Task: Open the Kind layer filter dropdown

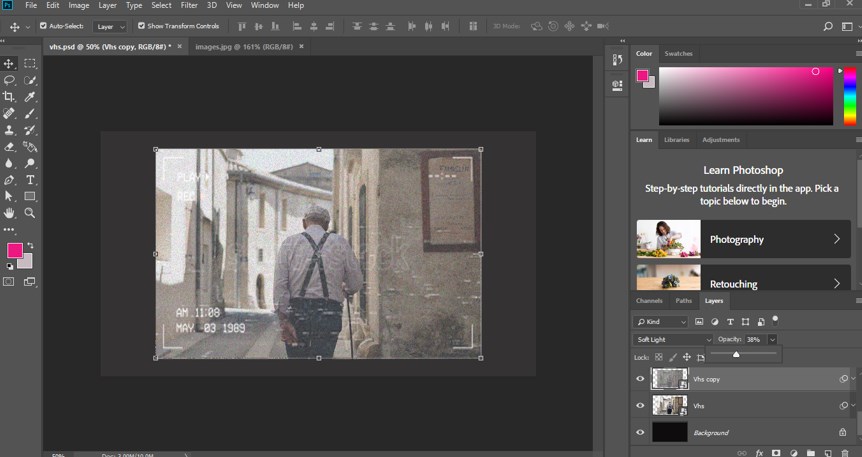Action: pos(661,322)
